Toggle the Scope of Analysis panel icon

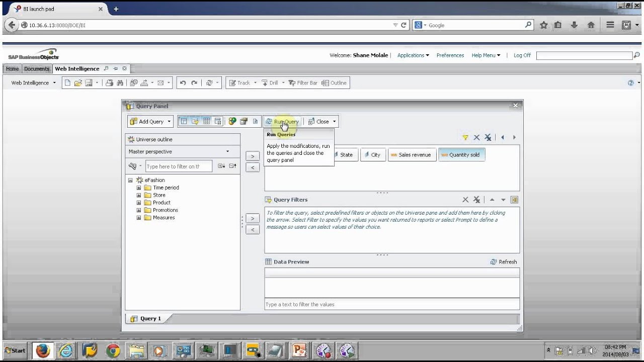tap(218, 121)
